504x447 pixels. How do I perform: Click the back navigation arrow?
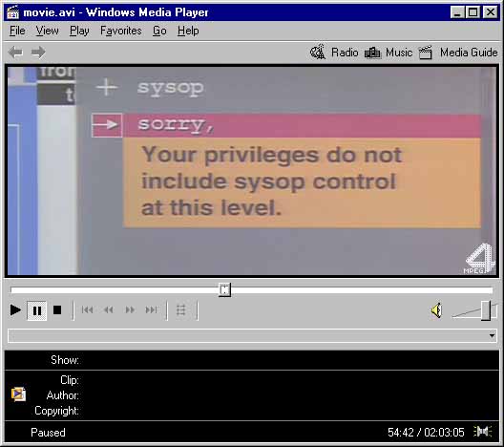coord(15,53)
